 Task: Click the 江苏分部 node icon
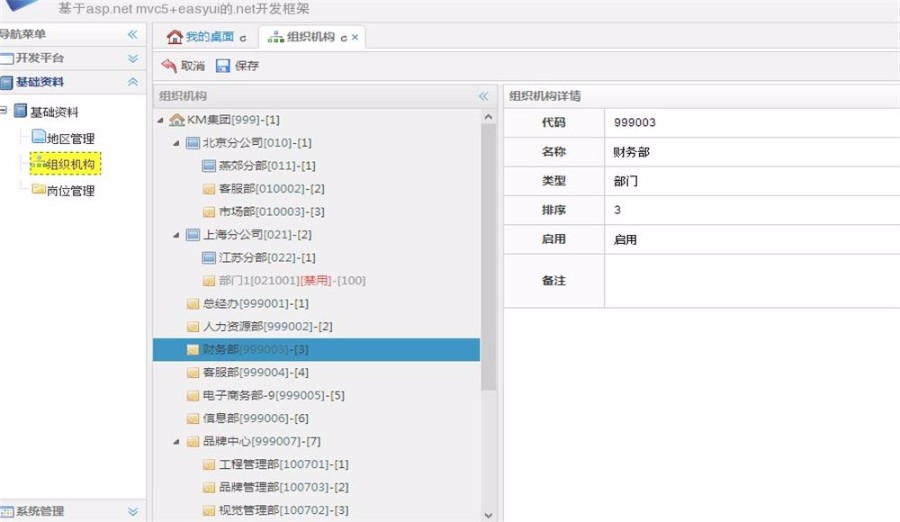coord(209,257)
